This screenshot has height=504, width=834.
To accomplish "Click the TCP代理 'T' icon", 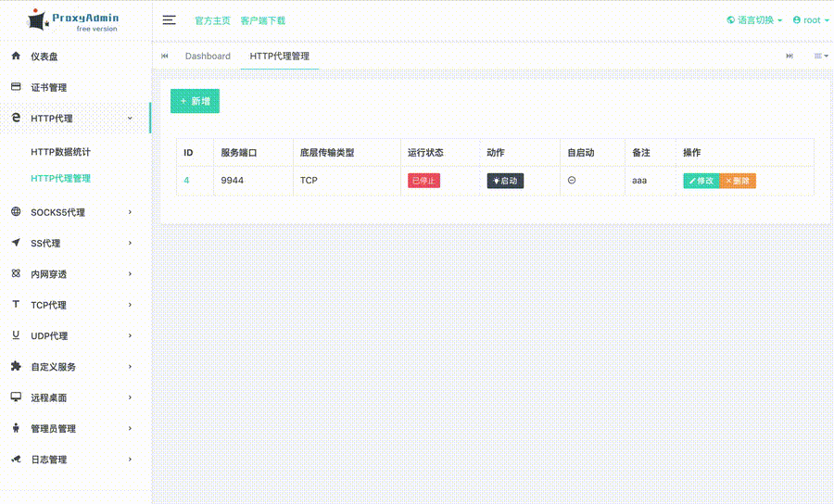I will click(16, 304).
